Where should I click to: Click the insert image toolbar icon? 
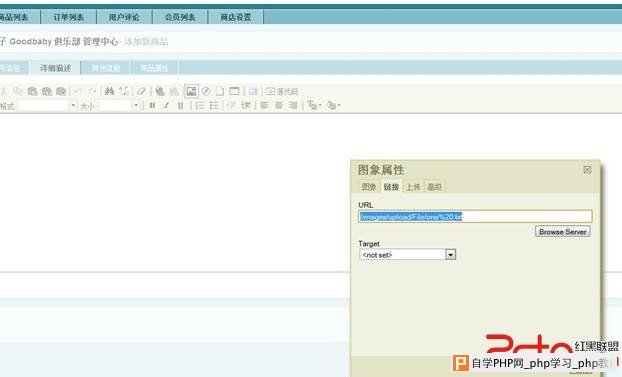[x=191, y=91]
